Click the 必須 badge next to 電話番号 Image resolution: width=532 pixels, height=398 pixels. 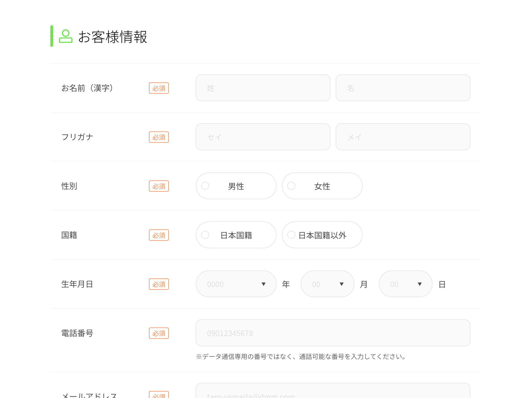159,333
